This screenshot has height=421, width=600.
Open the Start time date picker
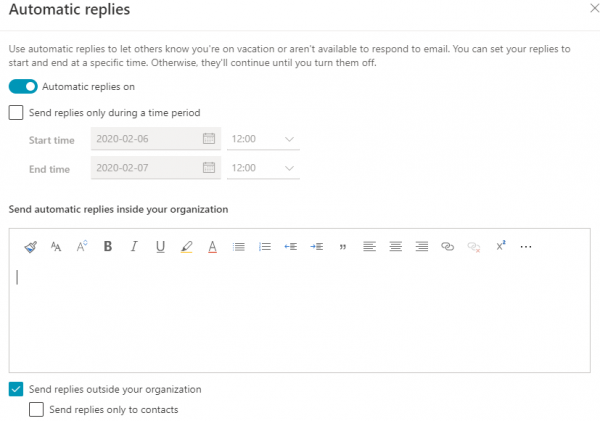pyautogui.click(x=209, y=139)
